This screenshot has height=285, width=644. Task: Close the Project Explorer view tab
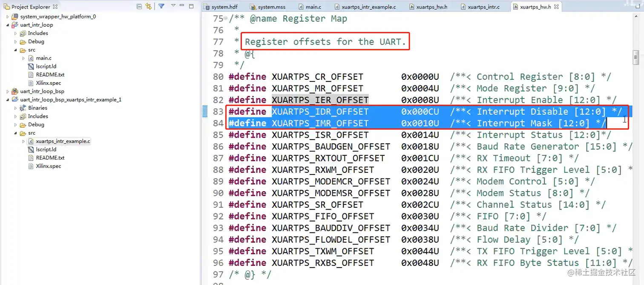pos(55,7)
